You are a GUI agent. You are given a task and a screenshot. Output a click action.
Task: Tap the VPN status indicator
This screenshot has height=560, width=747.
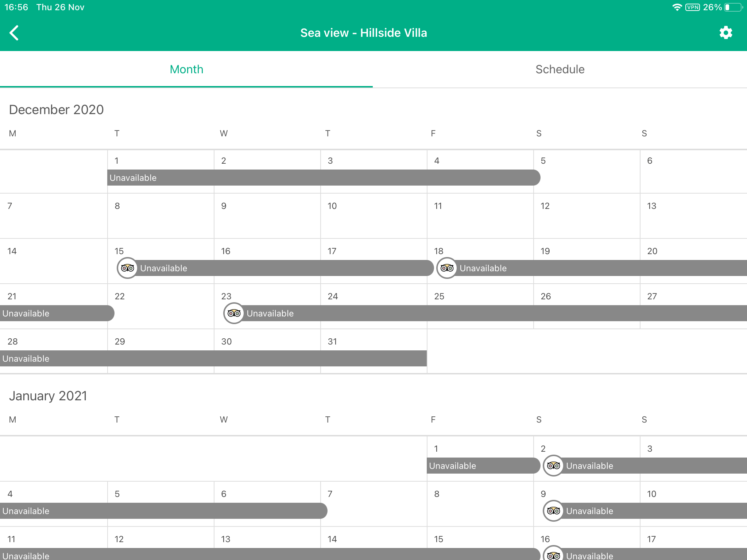[x=692, y=7]
